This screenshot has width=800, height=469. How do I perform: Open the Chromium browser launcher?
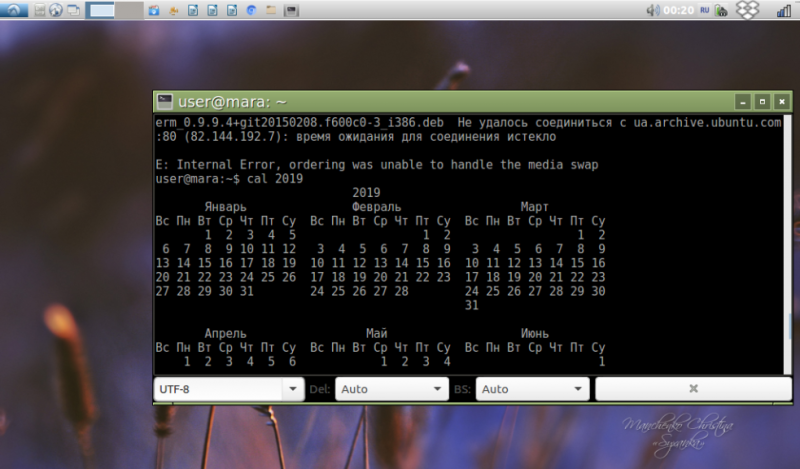[252, 10]
